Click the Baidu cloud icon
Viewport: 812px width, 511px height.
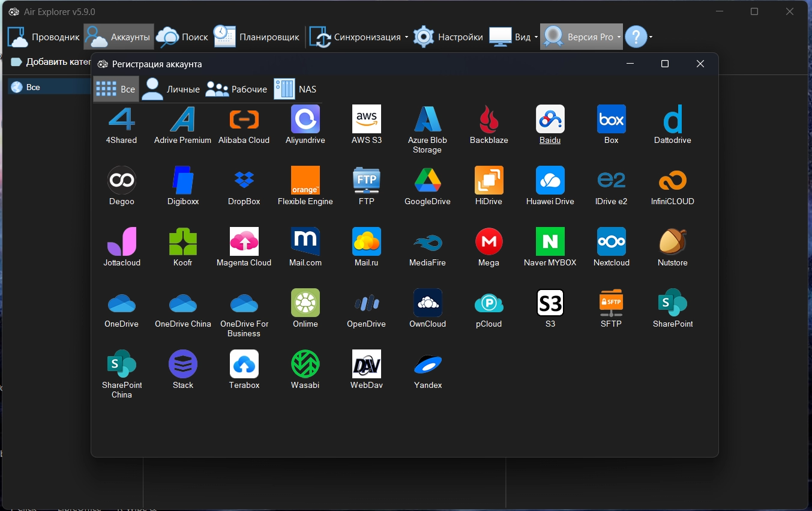pos(550,119)
